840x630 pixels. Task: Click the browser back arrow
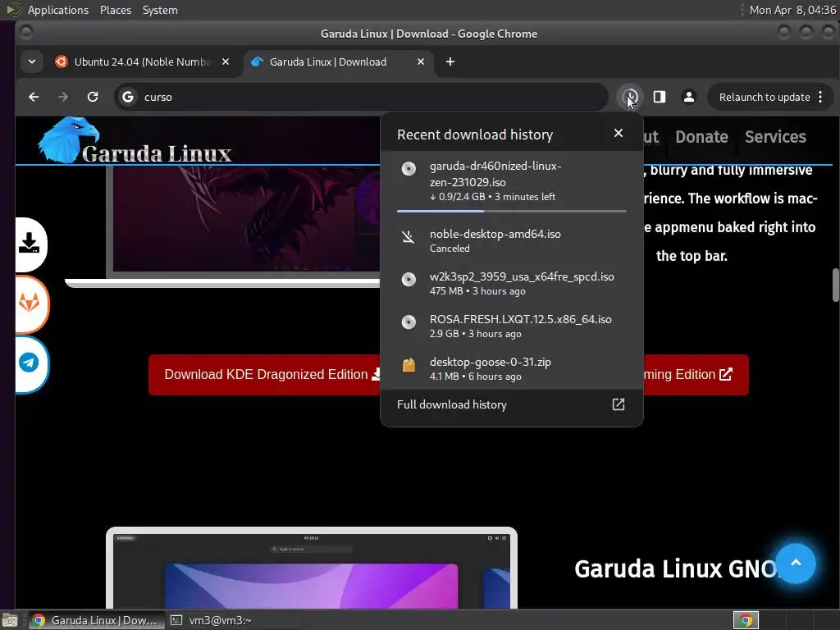tap(34, 97)
